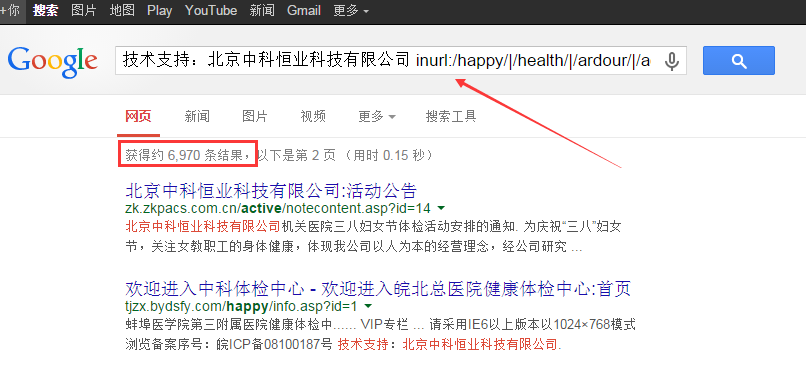The image size is (806, 365).
Task: Expand arrow beside tjzx.bydsfy.com URL
Action: pyautogui.click(x=368, y=306)
